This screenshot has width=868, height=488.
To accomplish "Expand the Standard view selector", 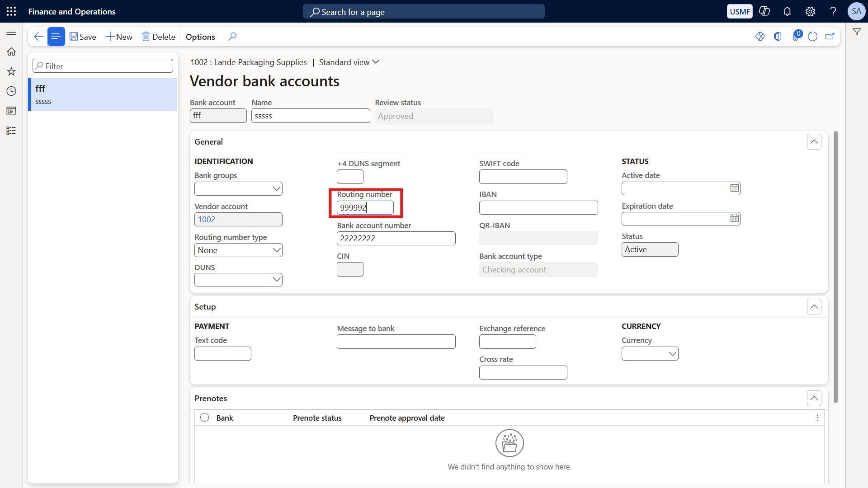I will [x=349, y=62].
